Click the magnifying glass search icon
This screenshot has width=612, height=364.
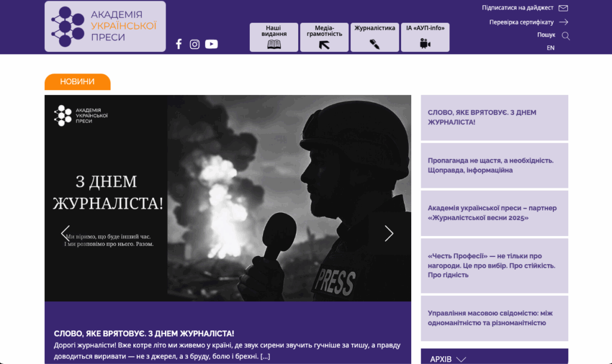(x=565, y=36)
